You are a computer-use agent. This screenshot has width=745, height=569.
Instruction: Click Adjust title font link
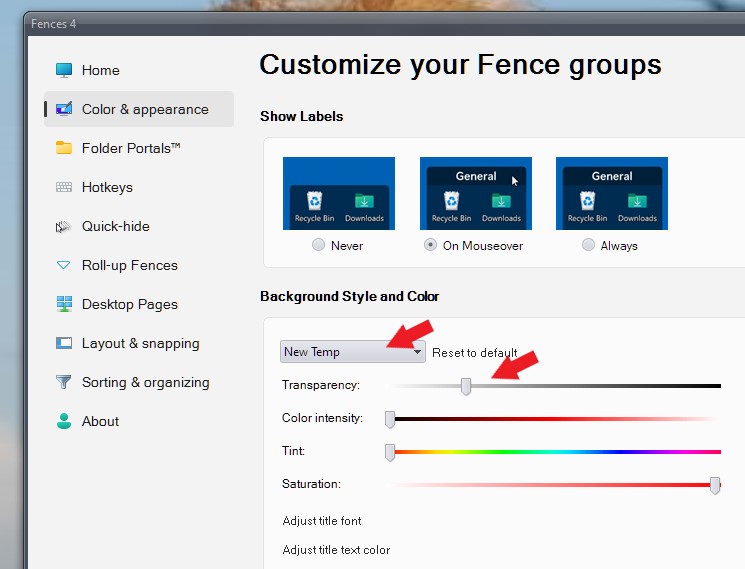click(x=322, y=521)
